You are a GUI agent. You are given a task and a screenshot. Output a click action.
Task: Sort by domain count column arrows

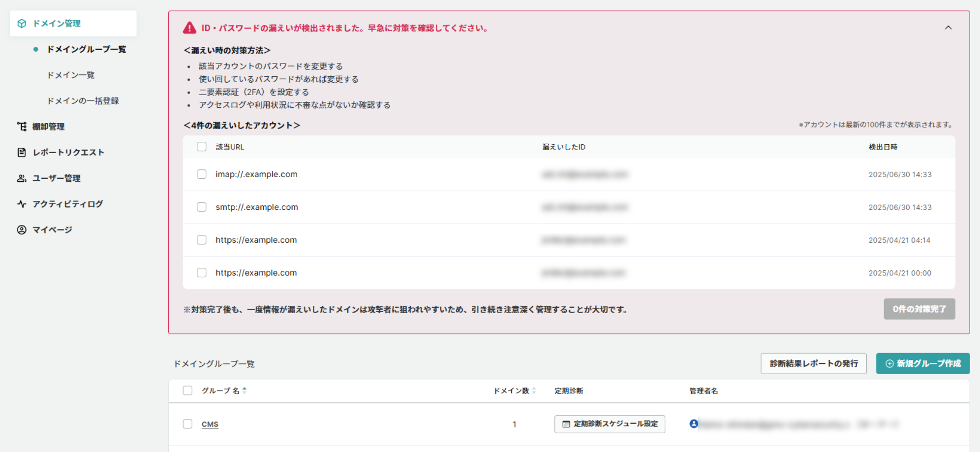point(534,390)
